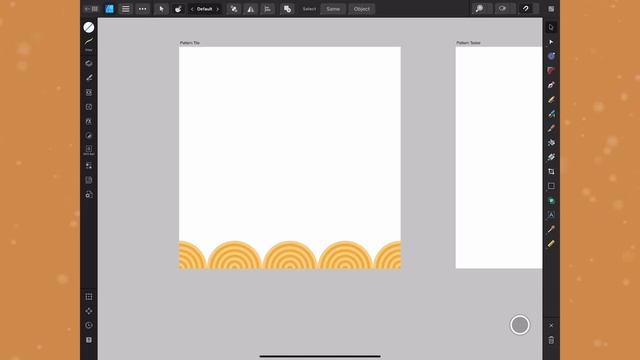The height and width of the screenshot is (360, 640).
Task: Open the Designer persona icon
Action: [109, 9]
